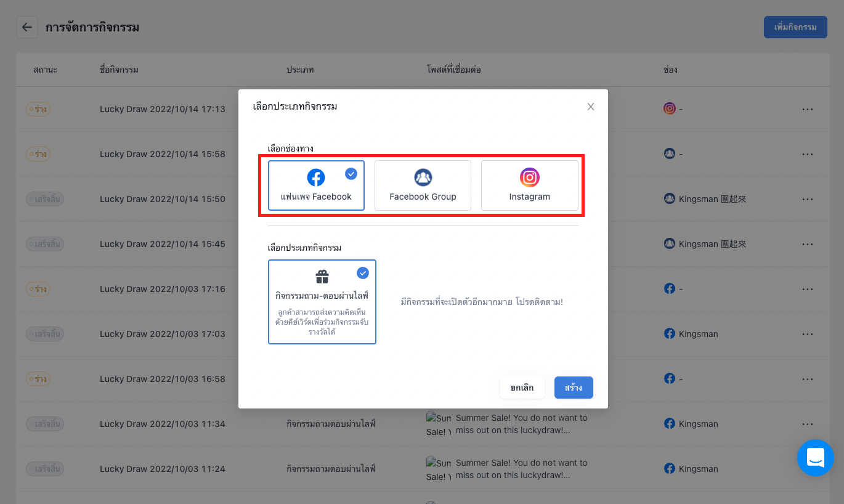
Task: Click group icon in 2022/10/14 15:58 row
Action: coord(670,153)
